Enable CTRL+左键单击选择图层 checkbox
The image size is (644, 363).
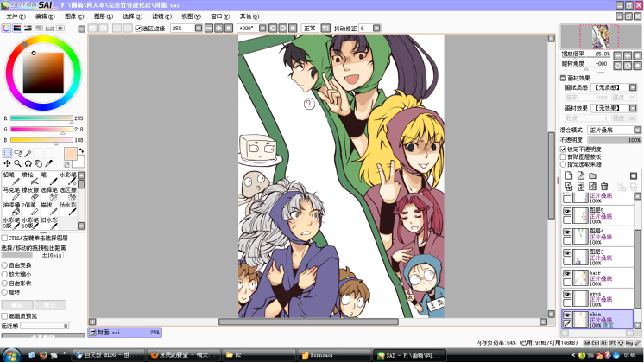click(4, 238)
